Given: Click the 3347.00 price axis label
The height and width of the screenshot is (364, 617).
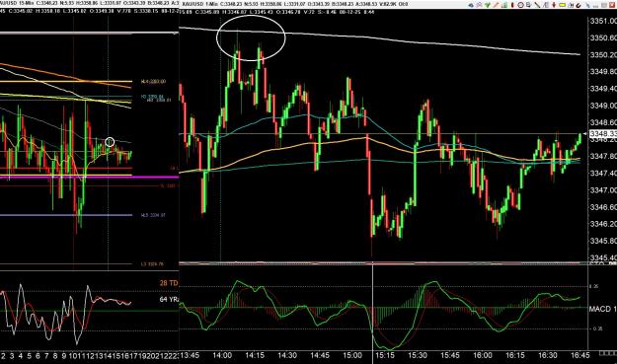Looking at the screenshot, I should point(603,190).
